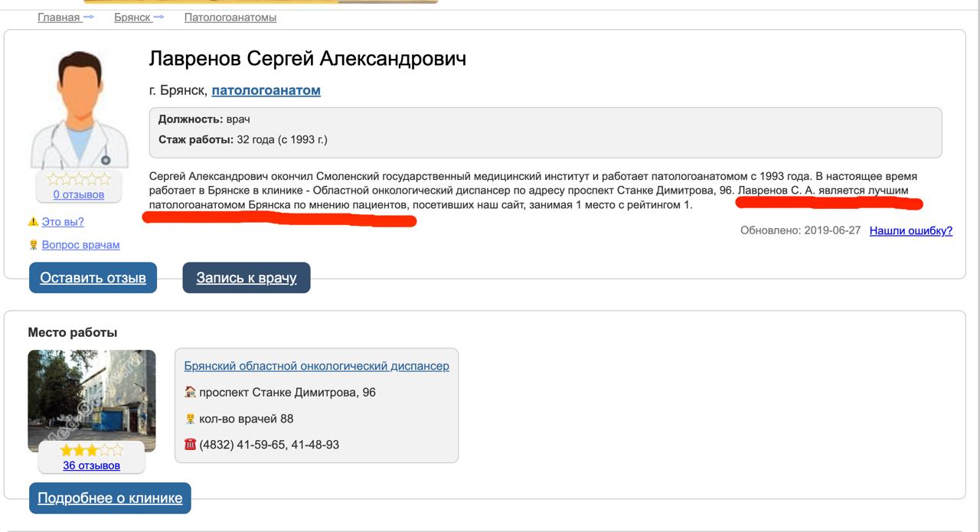The image size is (980, 532).
Task: Open the 0 отзывов link
Action: 79,194
